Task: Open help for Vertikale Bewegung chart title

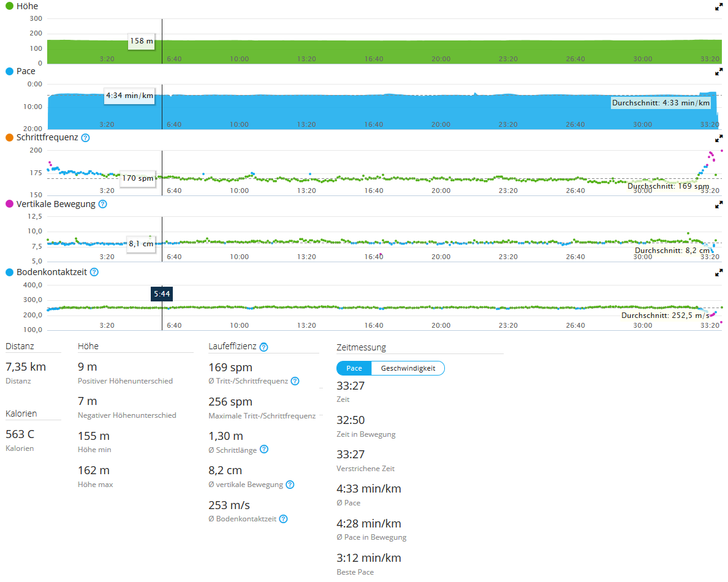Action: pos(103,205)
